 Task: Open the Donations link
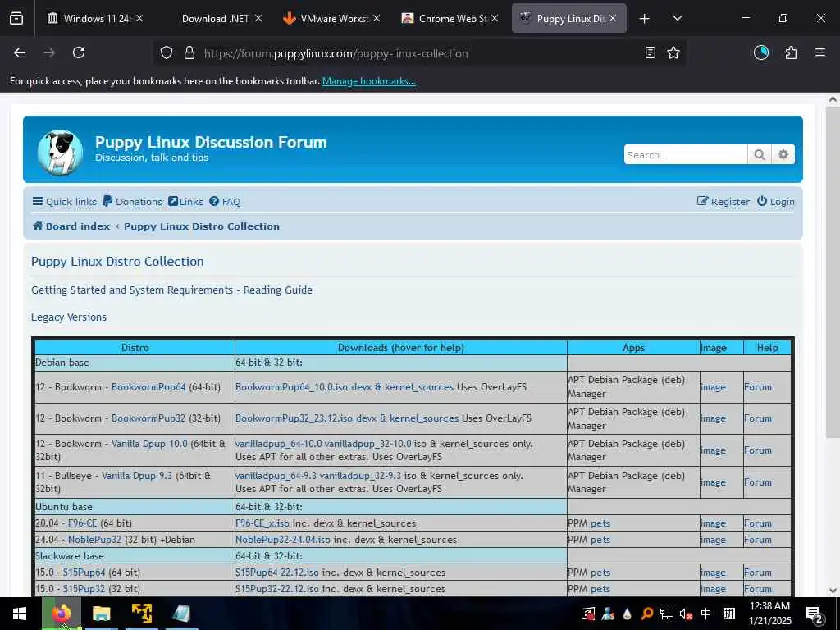pos(133,202)
